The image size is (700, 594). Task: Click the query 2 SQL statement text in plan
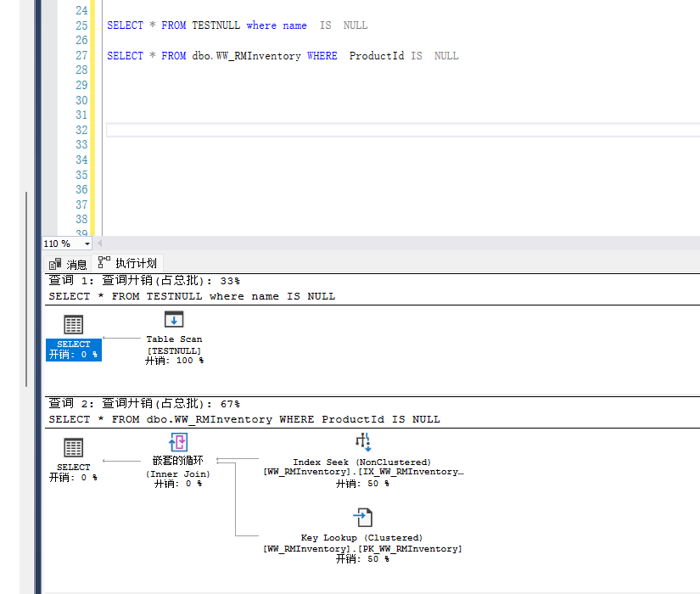point(244,419)
